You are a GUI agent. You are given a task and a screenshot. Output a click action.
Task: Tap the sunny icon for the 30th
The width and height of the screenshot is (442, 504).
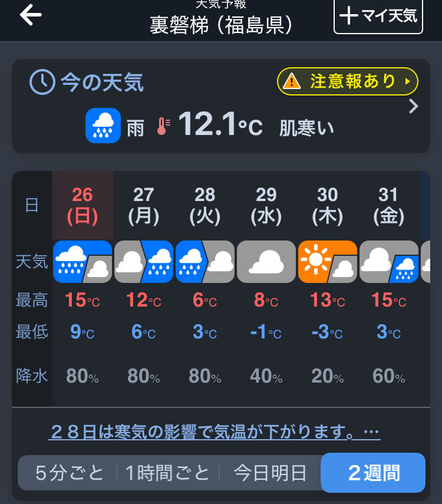click(327, 261)
